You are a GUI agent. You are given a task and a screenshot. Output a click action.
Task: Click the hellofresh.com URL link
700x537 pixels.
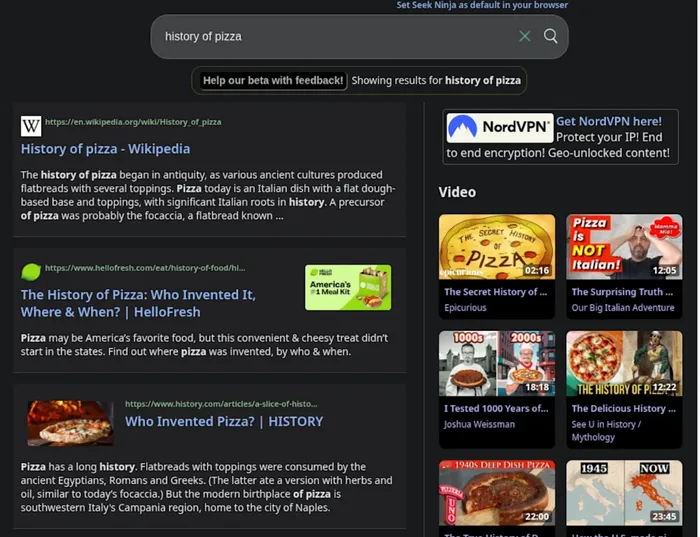[x=145, y=268]
